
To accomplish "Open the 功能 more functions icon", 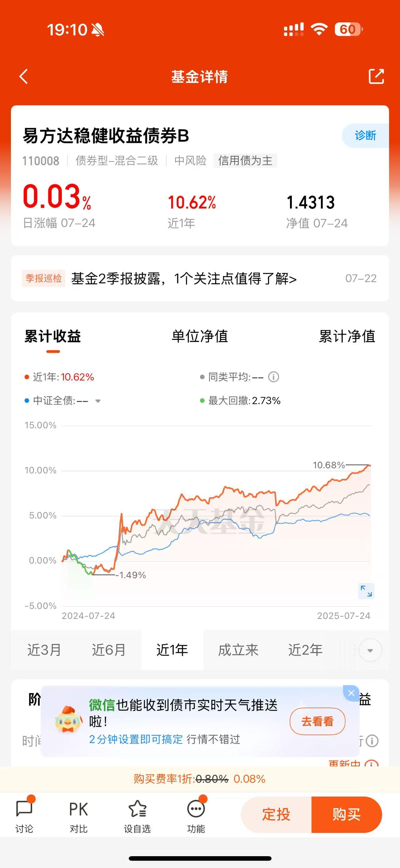I will tap(196, 814).
